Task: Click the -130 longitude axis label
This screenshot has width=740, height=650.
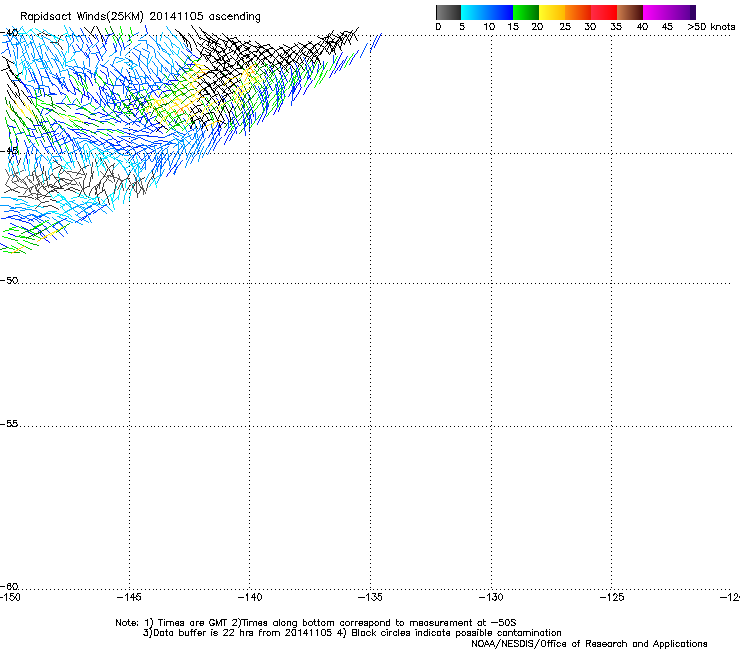Action: coord(491,597)
